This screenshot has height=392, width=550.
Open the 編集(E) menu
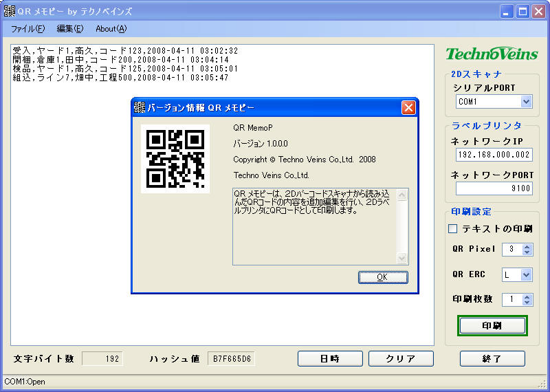pyautogui.click(x=70, y=29)
